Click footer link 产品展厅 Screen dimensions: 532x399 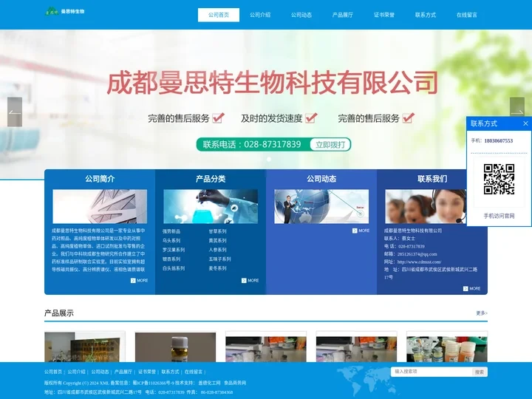coord(123,372)
